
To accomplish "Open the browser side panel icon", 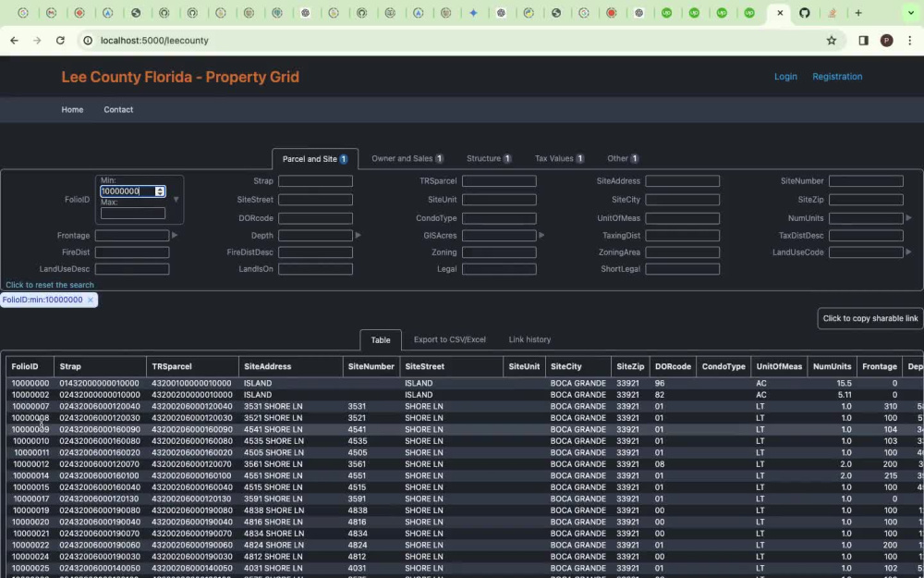I will coord(863,41).
